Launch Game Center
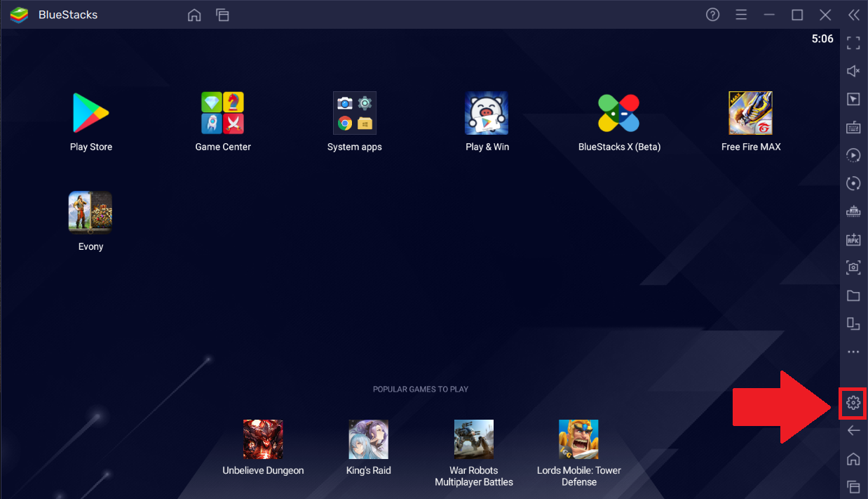Image resolution: width=868 pixels, height=499 pixels. [223, 113]
